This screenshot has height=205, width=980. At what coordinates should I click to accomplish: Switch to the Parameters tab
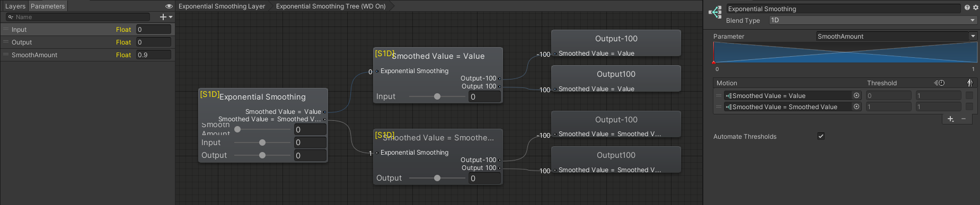pos(48,6)
